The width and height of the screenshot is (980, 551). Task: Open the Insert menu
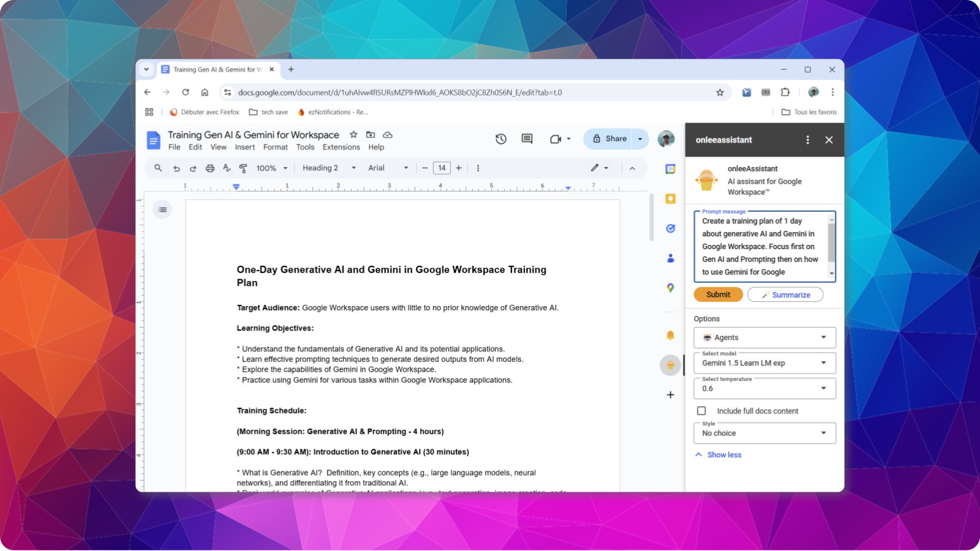[x=245, y=148]
